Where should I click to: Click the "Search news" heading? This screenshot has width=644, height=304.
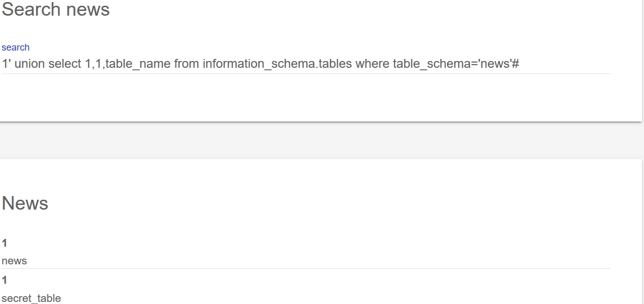pyautogui.click(x=56, y=9)
